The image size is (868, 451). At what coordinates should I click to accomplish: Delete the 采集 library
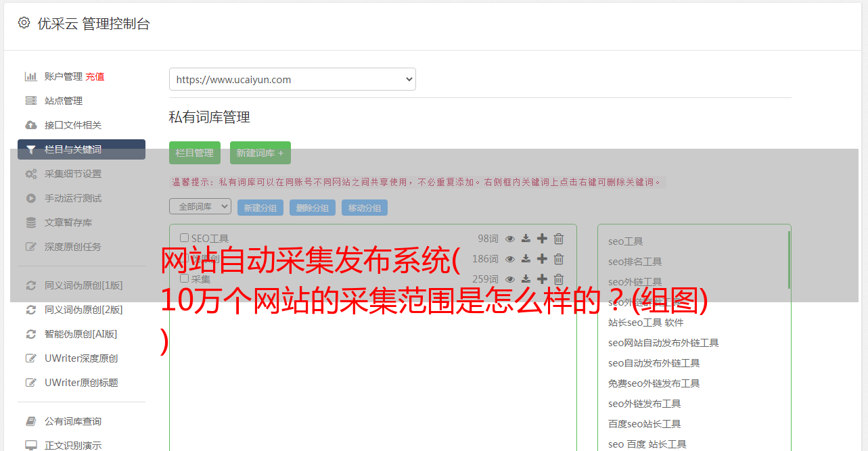pyautogui.click(x=559, y=279)
